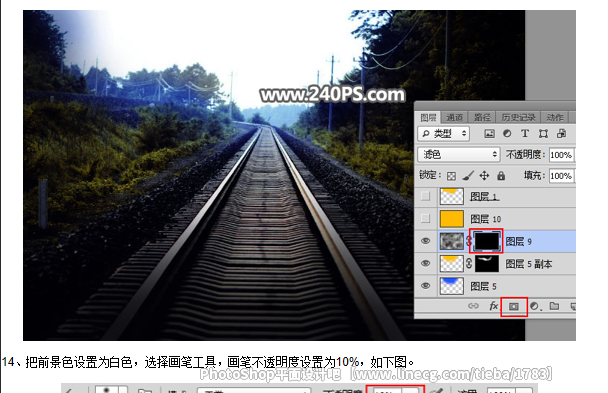The width and height of the screenshot is (608, 393).
Task: Click link layers icon at panel bottom
Action: coord(473,306)
